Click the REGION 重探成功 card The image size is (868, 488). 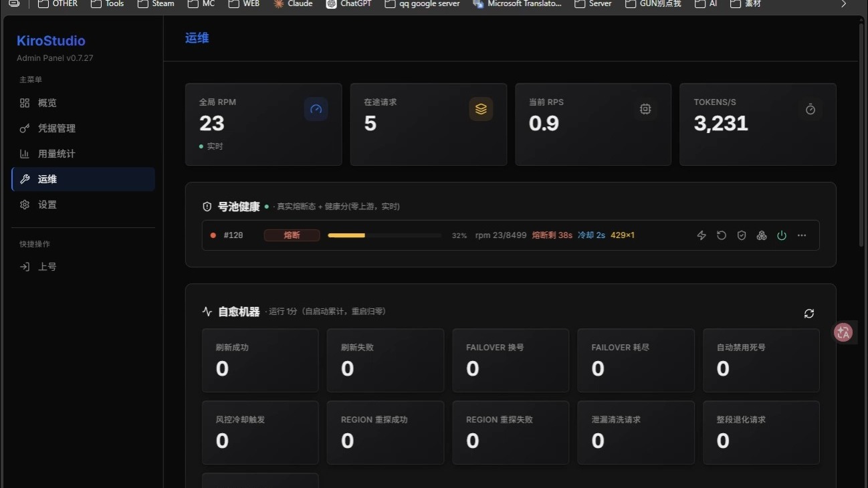(385, 433)
